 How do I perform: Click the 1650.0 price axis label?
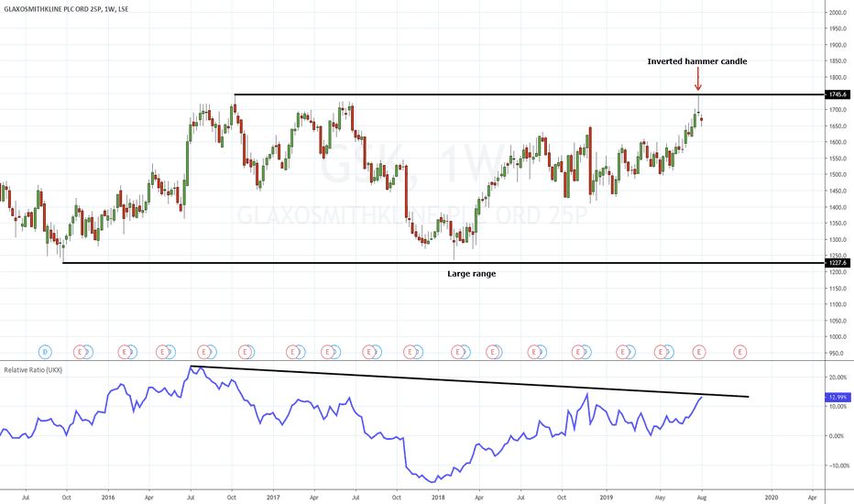(838, 126)
